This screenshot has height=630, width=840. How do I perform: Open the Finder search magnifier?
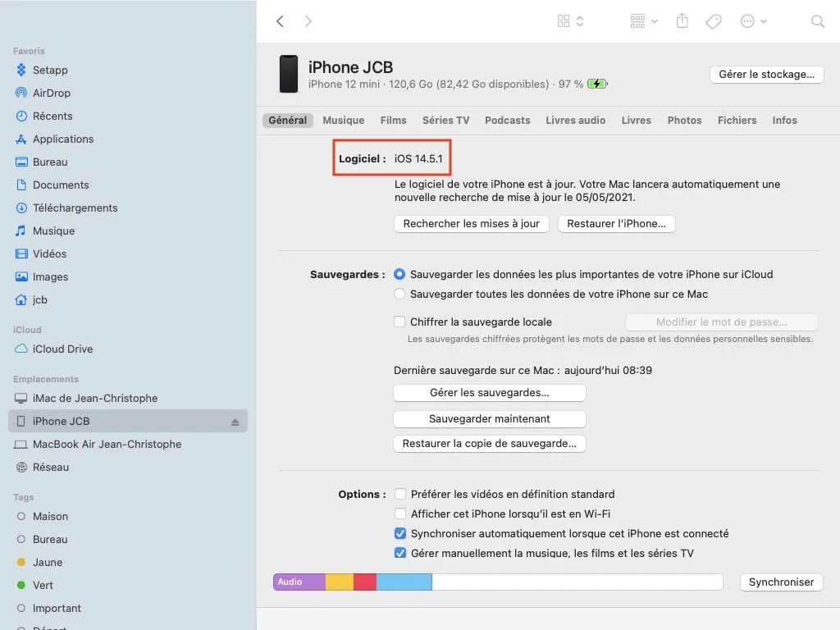click(818, 21)
